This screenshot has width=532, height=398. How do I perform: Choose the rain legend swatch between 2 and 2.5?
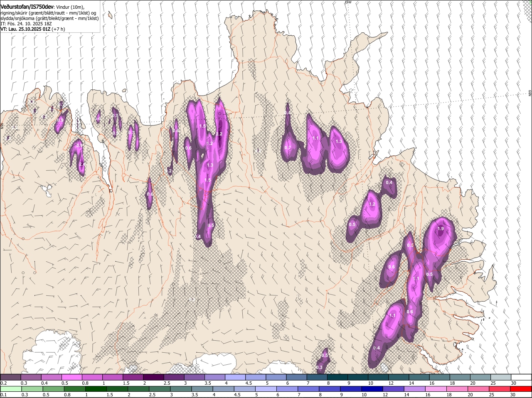[x=138, y=389]
